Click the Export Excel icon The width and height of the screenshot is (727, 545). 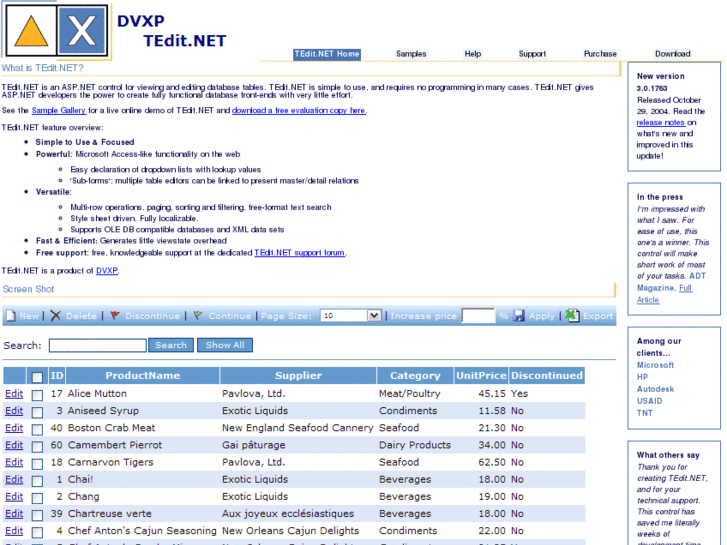pyautogui.click(x=572, y=316)
